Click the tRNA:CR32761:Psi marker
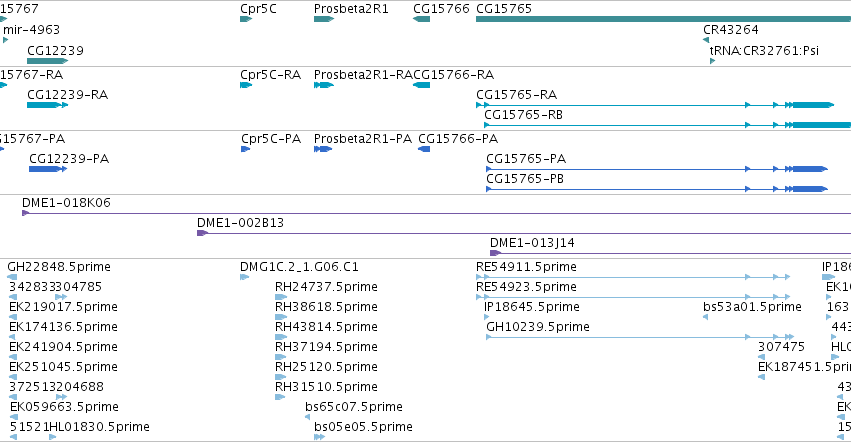851x442 pixels. point(713,61)
